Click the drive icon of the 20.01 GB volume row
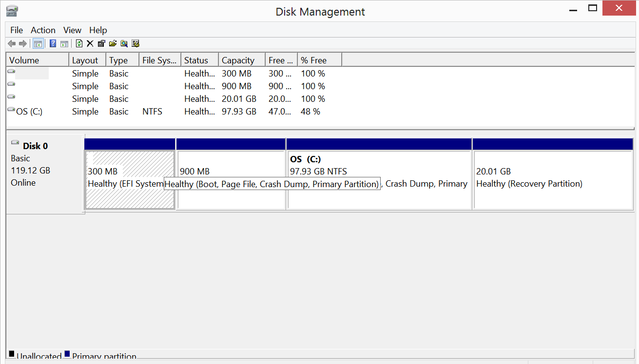Image resolution: width=639 pixels, height=364 pixels. point(11,97)
